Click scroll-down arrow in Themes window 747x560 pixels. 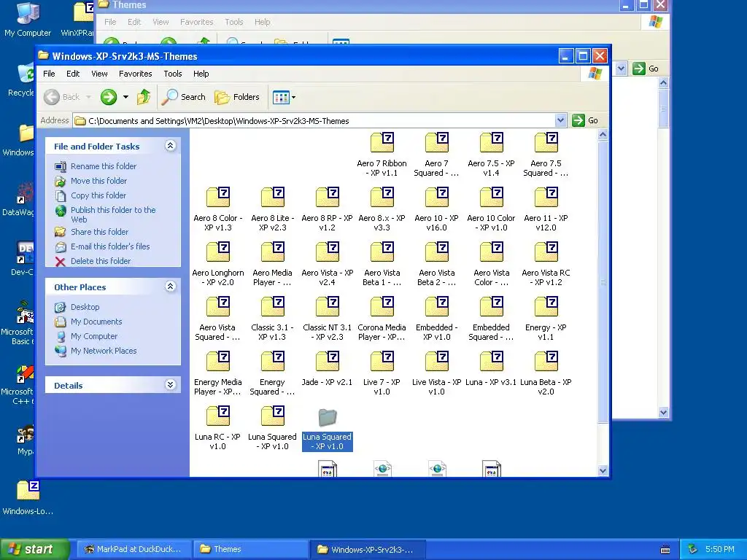click(x=663, y=413)
